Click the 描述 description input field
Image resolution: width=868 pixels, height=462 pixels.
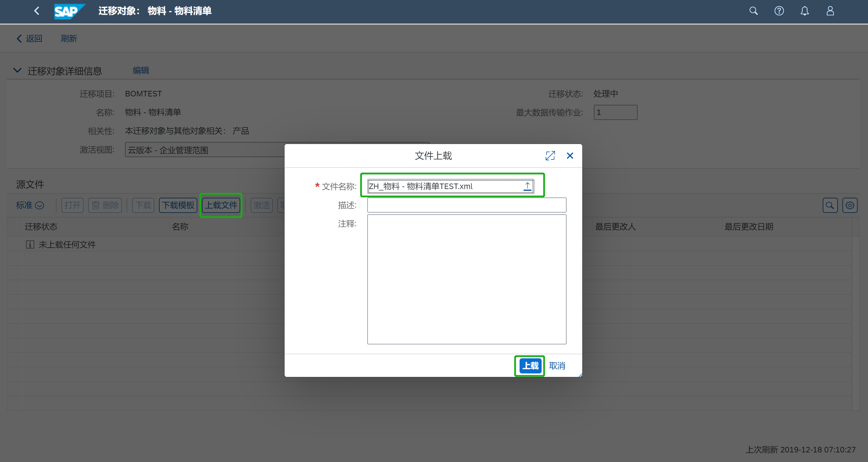click(x=467, y=205)
